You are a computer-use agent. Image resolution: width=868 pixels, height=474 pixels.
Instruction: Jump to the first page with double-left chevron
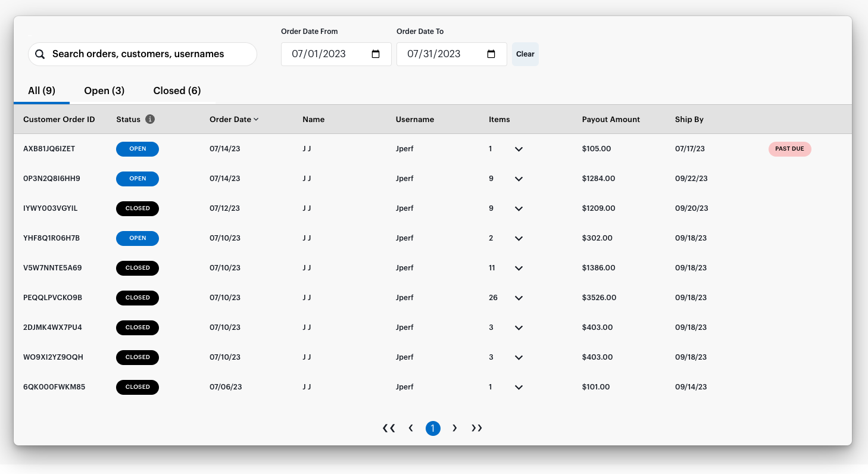click(x=389, y=428)
